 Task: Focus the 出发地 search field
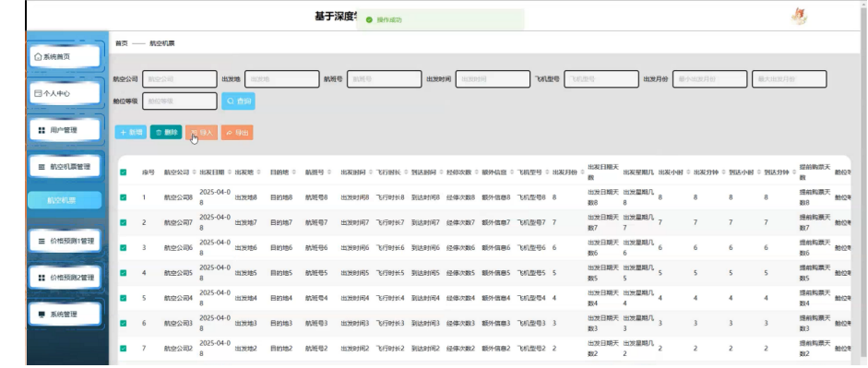click(x=281, y=79)
